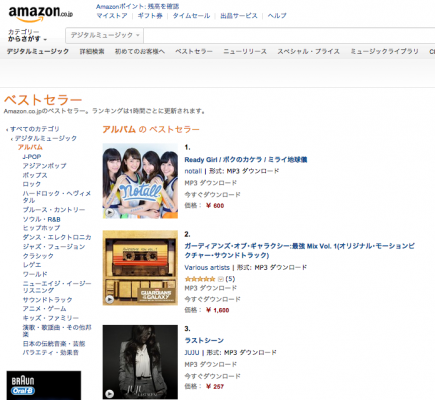Select ヒップホップ category in sidebar
435x400 pixels.
(x=41, y=228)
